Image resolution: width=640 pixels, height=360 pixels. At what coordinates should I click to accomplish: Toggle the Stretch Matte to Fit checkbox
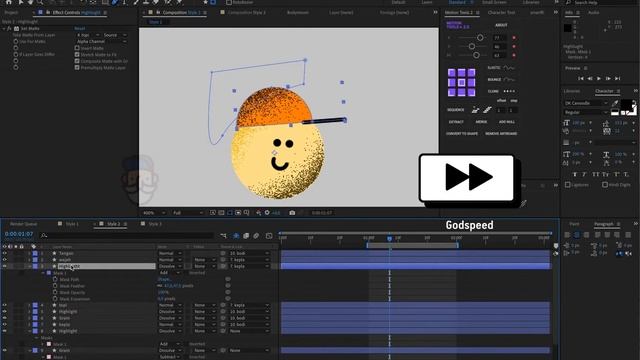click(77, 54)
